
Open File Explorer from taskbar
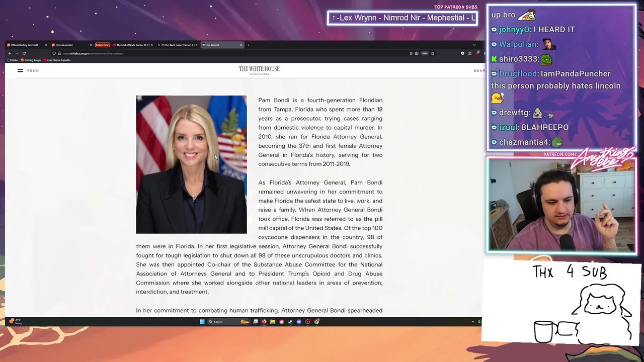273,322
